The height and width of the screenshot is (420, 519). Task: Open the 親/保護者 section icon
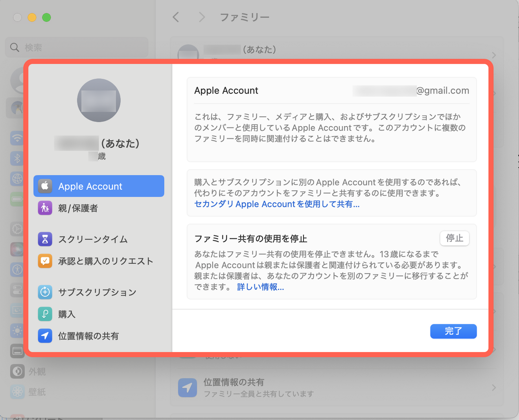coord(45,208)
